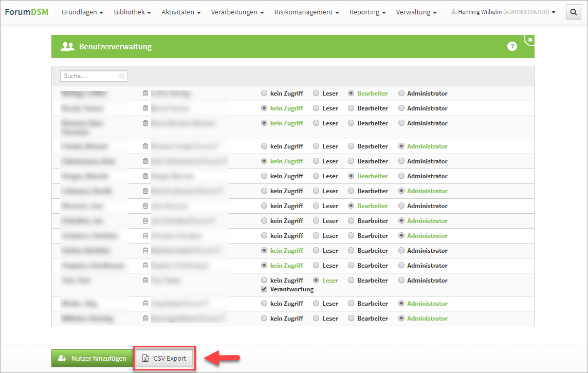The image size is (588, 373).
Task: Click the magnifier icon inside the Suche field
Action: (122, 76)
